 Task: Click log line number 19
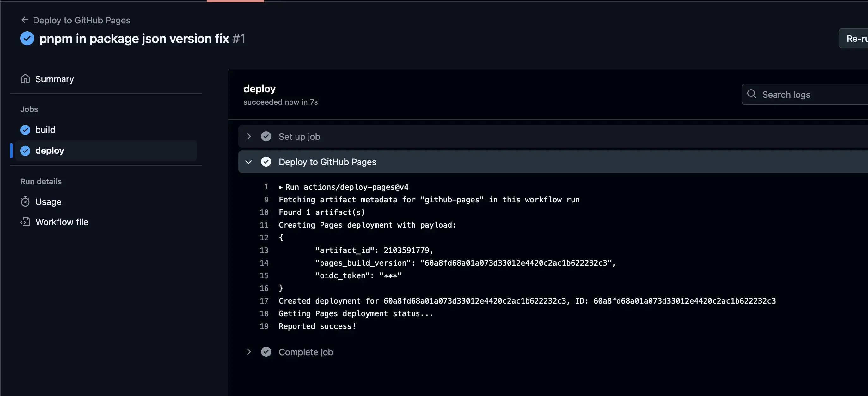(264, 326)
